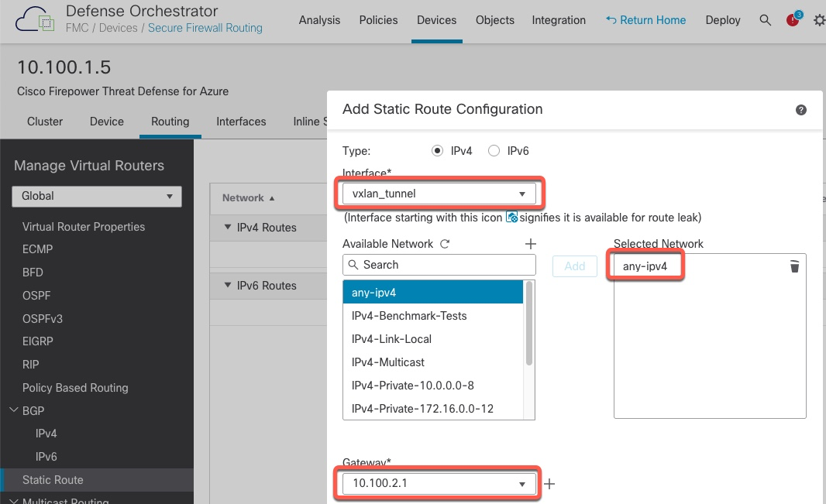Add new gateway object with plus icon
Screen dimensions: 826x504
(x=549, y=483)
